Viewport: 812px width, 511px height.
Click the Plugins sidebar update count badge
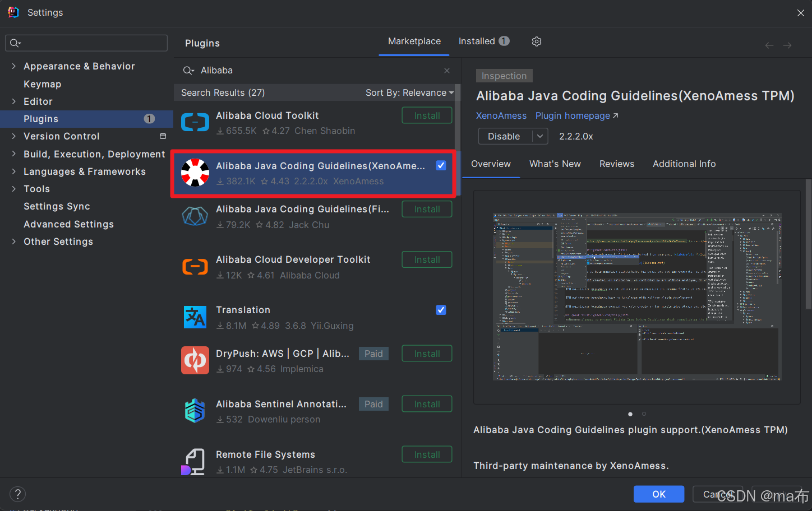[149, 119]
